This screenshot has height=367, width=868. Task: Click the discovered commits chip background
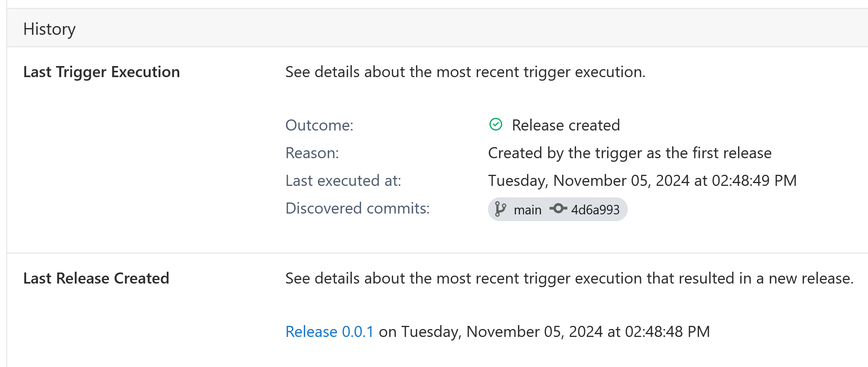coord(557,209)
